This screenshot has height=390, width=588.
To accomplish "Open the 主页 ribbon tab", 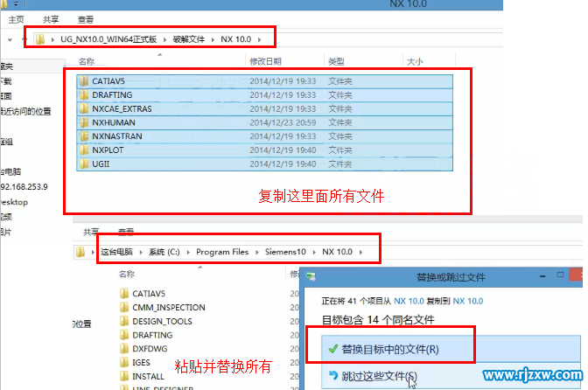I will tap(16, 19).
